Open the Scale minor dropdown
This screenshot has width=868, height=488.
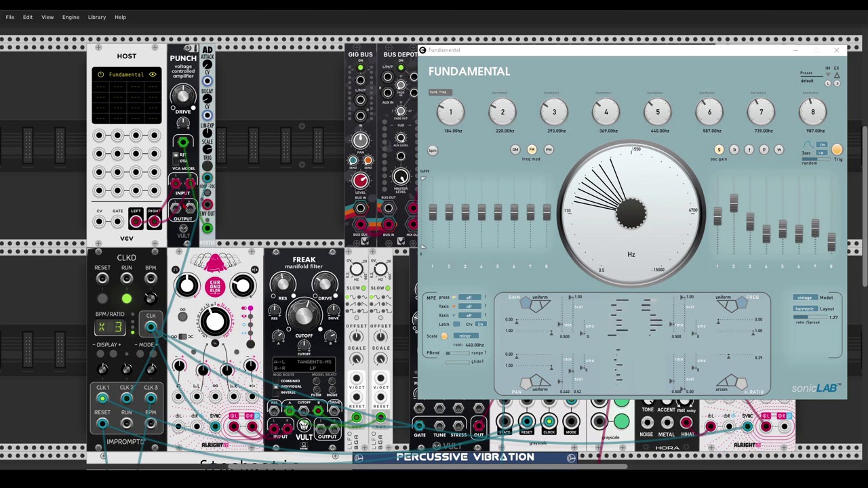pyautogui.click(x=466, y=336)
